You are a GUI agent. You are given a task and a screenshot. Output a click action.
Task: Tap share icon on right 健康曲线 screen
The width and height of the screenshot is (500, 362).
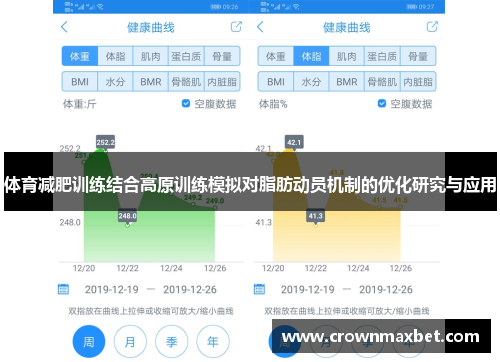coord(432,27)
